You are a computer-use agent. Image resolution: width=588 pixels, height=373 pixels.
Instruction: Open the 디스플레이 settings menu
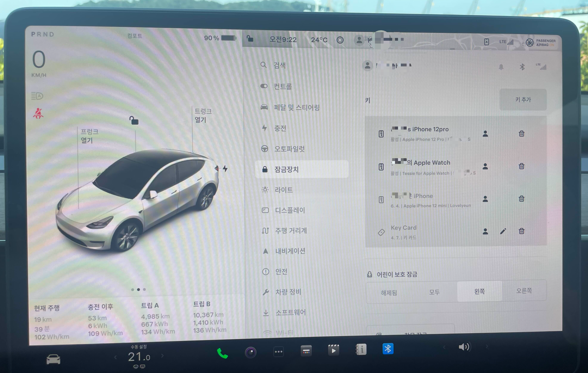290,210
